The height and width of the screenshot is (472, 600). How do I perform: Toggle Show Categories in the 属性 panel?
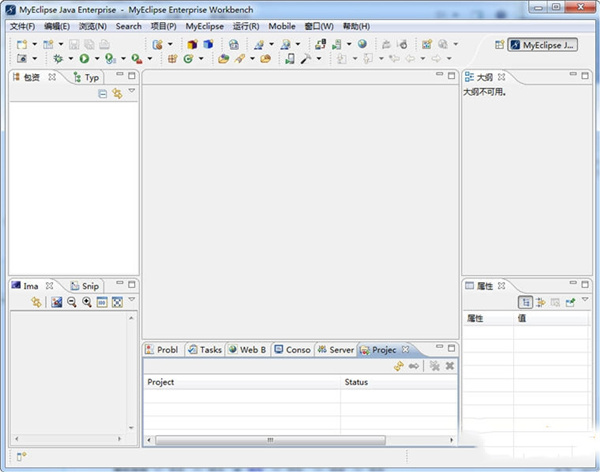pos(525,302)
